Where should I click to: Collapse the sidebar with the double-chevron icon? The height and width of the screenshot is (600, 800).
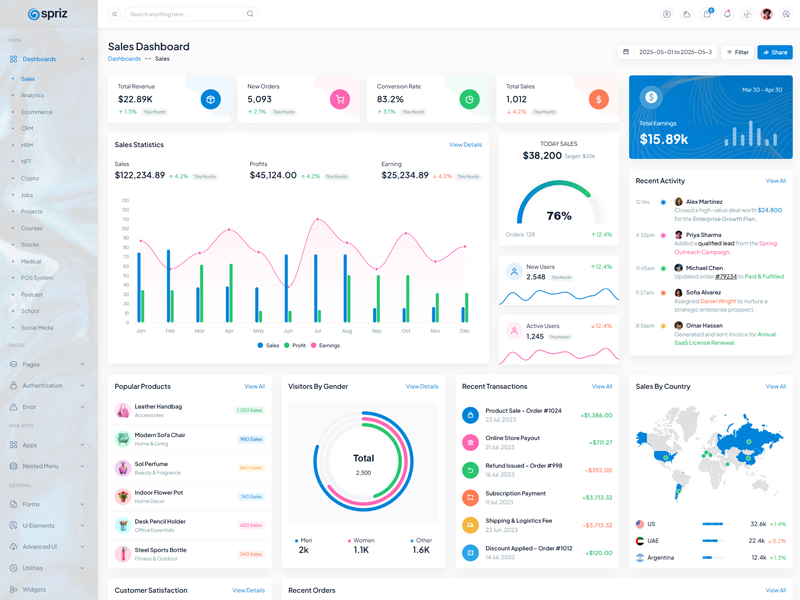pos(114,14)
